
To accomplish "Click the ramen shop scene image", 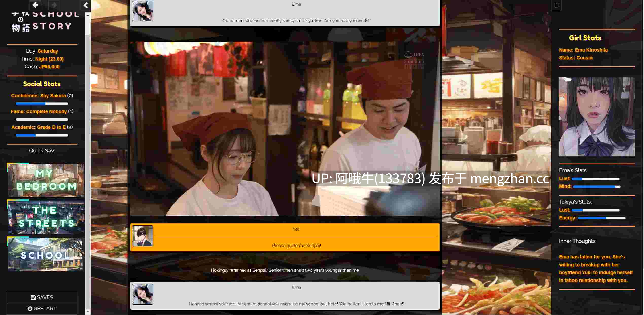I will pos(285,129).
